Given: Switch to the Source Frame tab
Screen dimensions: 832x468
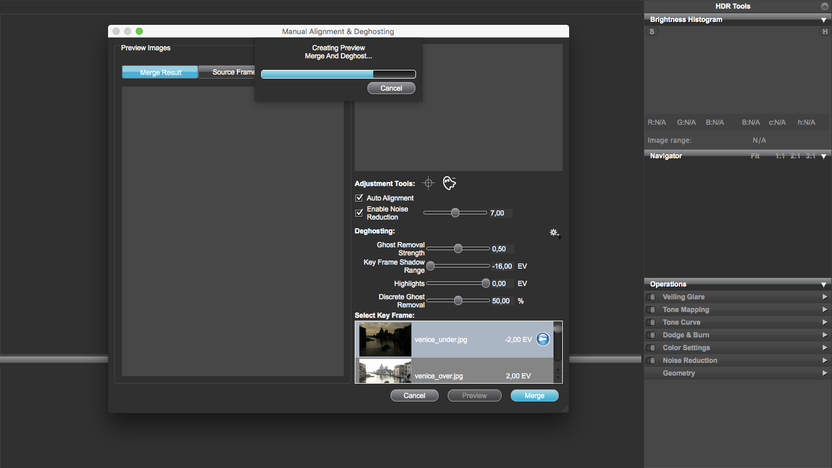Looking at the screenshot, I should pyautogui.click(x=227, y=72).
